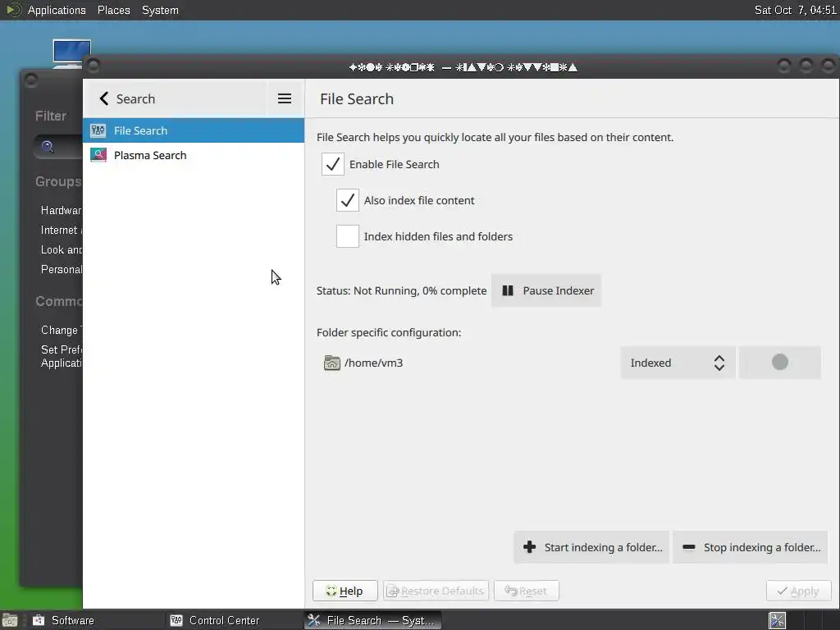Click the window menu button on title bar left
Viewport: 840px width, 630px height.
click(94, 66)
